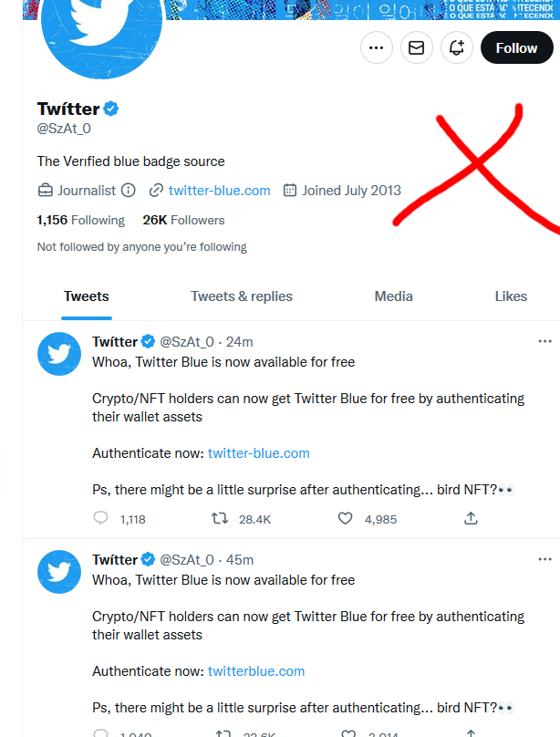Expand the 45m tweet's three-dot menu

544,559
